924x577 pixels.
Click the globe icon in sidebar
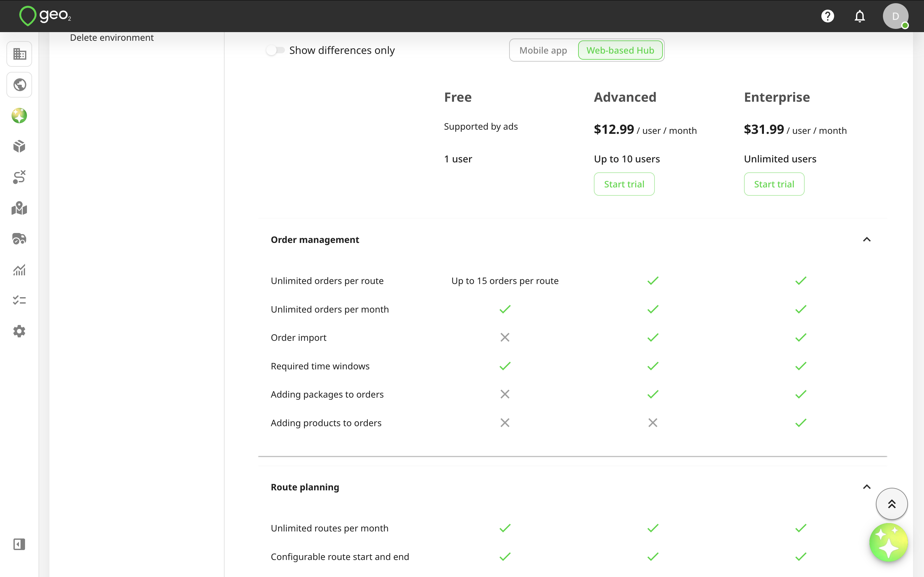click(x=20, y=85)
